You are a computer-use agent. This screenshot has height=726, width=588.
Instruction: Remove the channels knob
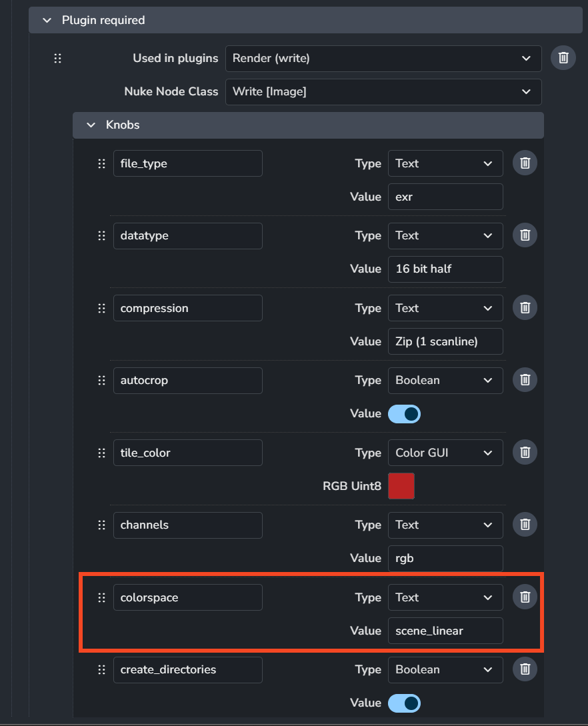tap(525, 525)
